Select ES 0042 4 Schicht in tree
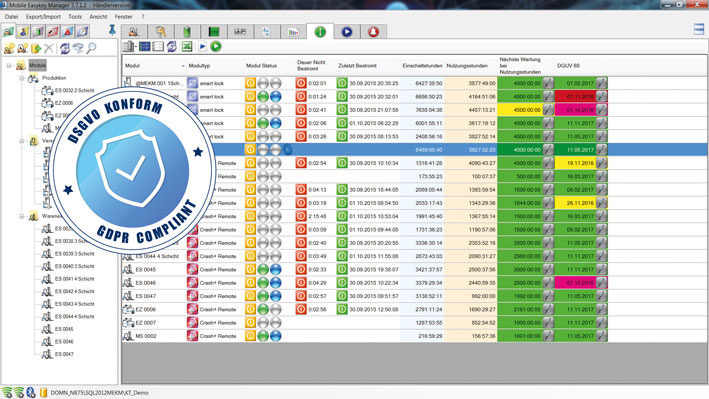Viewport: 709px width, 399px height. 74,291
